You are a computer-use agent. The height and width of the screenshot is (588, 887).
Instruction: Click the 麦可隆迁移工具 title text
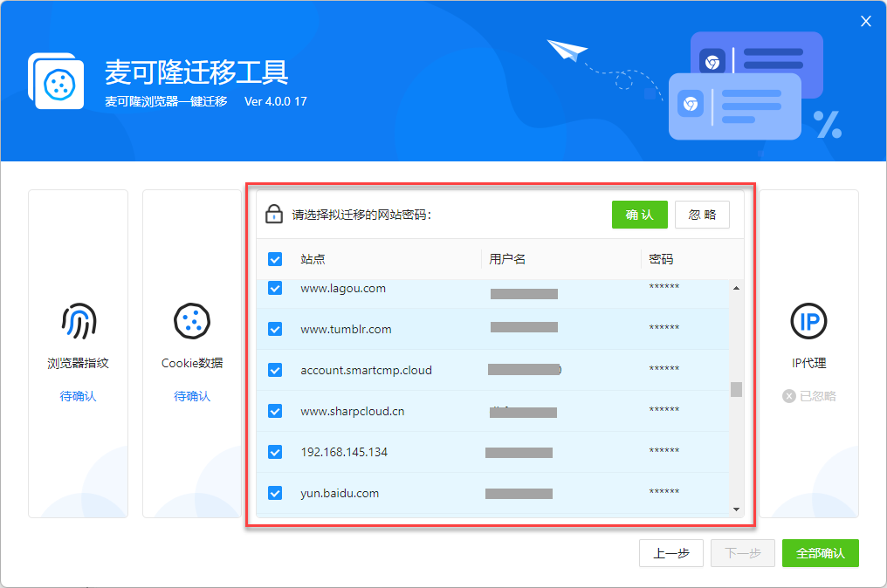[196, 72]
